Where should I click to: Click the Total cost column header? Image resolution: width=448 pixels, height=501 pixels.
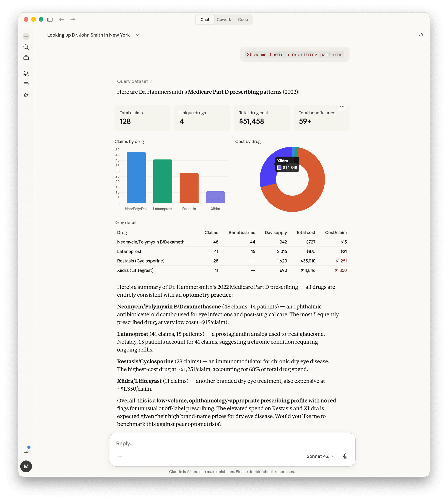pos(305,232)
